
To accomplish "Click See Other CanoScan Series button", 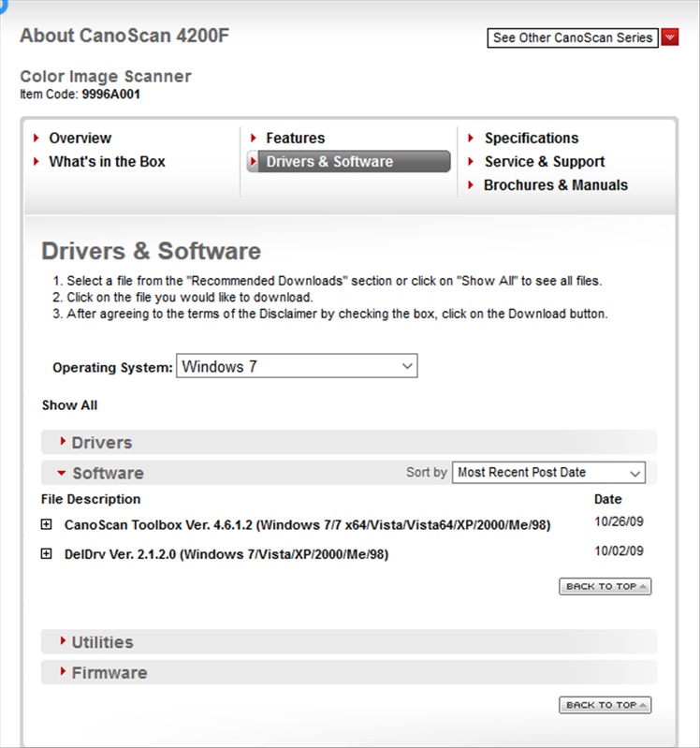I will point(573,37).
